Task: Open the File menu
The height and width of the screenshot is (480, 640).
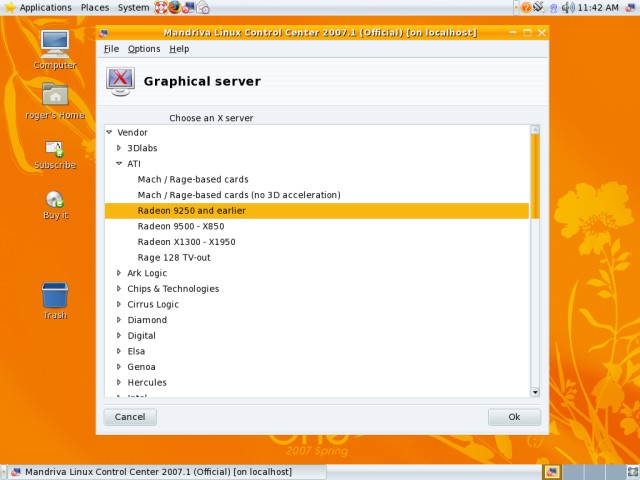Action: 111,49
